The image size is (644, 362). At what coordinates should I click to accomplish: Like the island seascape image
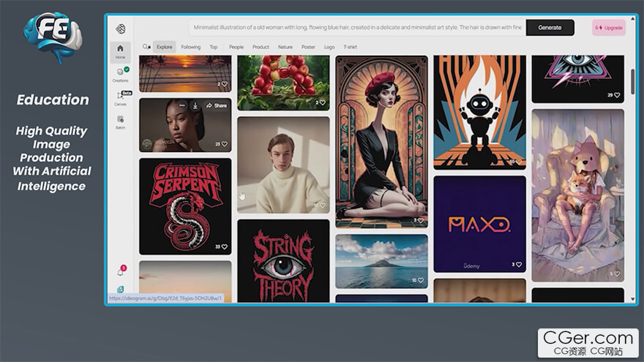coord(421,280)
